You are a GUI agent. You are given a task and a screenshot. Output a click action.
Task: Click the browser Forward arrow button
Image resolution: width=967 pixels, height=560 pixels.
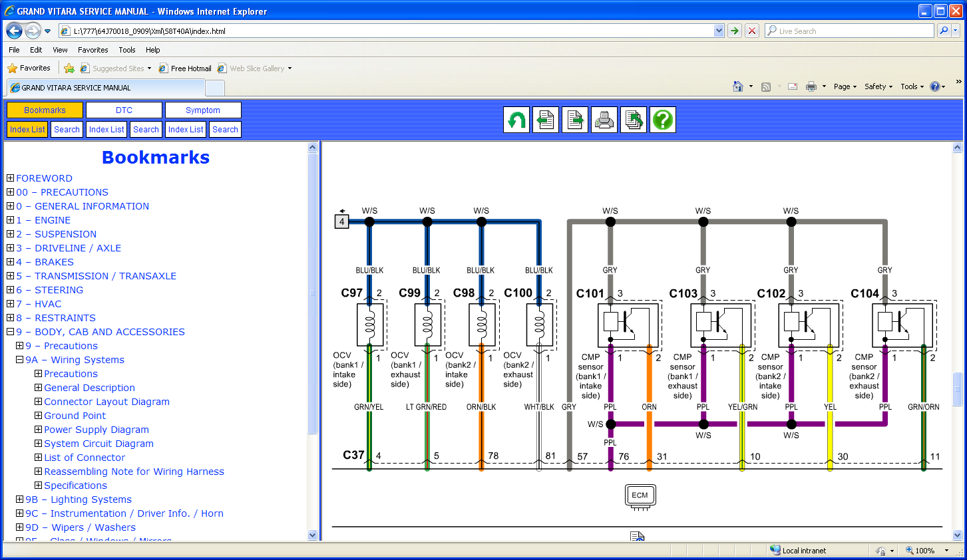[x=33, y=31]
